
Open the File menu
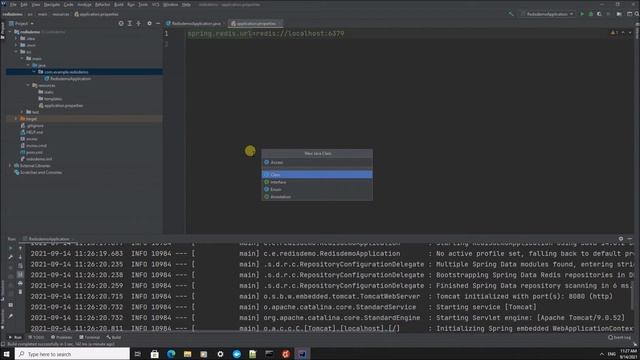tap(13, 4)
